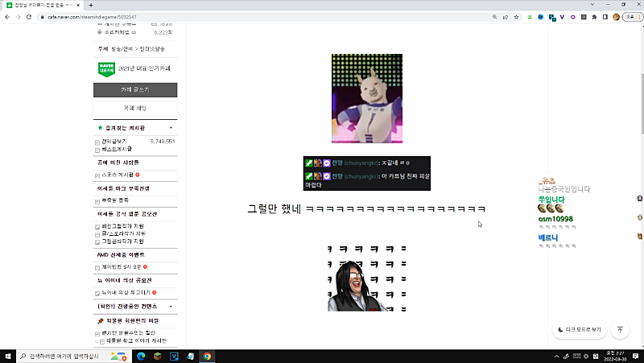
Task: Open the Windows notification center
Action: 635,356
